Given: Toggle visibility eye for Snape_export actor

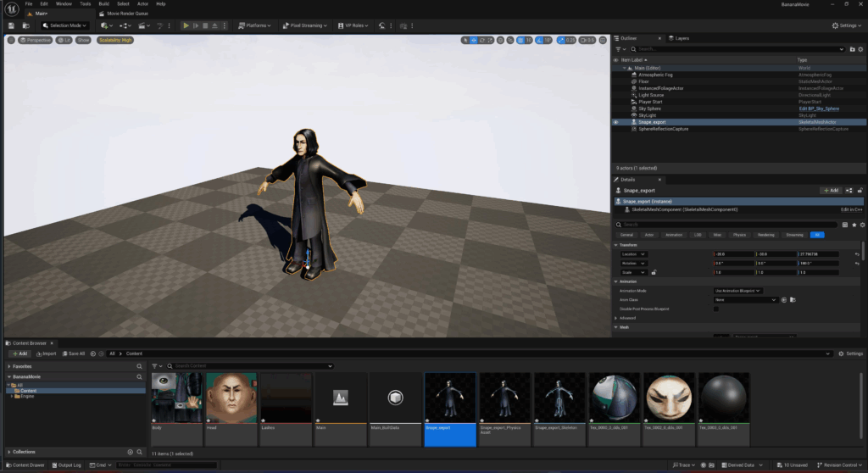Looking at the screenshot, I should coord(616,122).
